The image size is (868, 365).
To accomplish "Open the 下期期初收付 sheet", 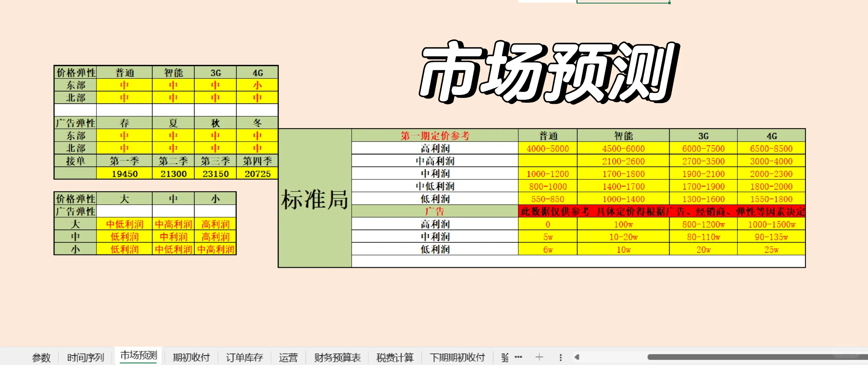I will coord(458,357).
